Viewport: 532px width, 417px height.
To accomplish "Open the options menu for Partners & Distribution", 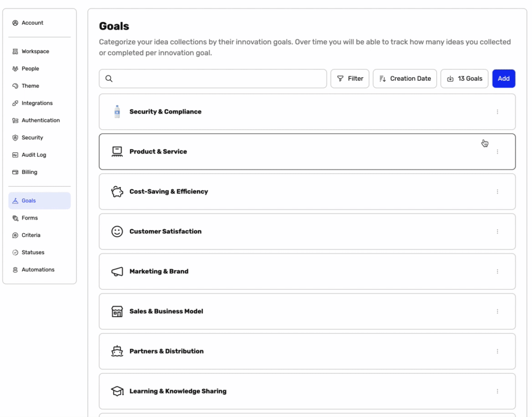I will click(497, 351).
